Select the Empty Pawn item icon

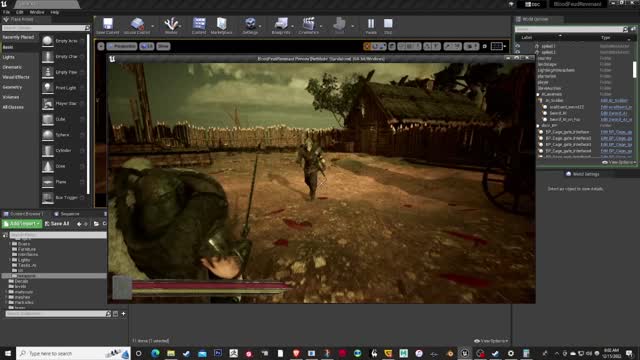(x=47, y=72)
